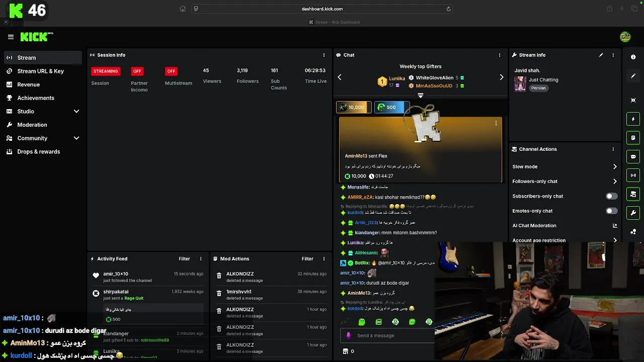Open AI Chat Moderation external link icon

point(615,226)
